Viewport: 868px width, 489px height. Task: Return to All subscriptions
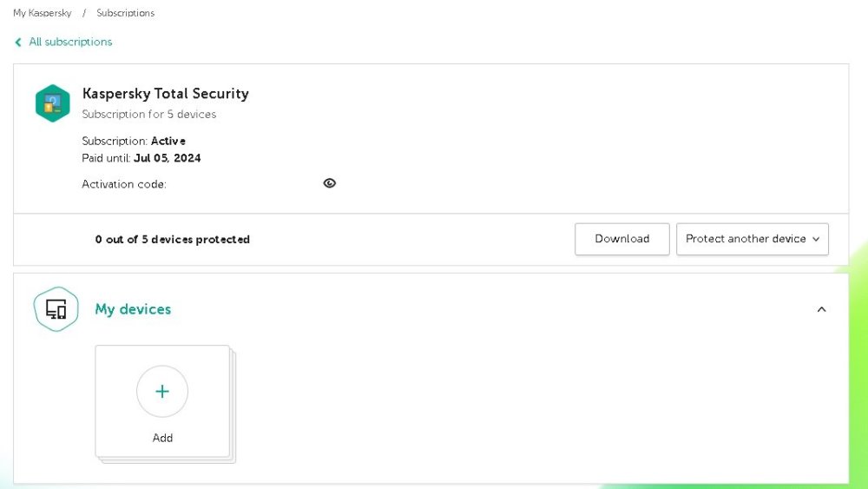tap(70, 42)
